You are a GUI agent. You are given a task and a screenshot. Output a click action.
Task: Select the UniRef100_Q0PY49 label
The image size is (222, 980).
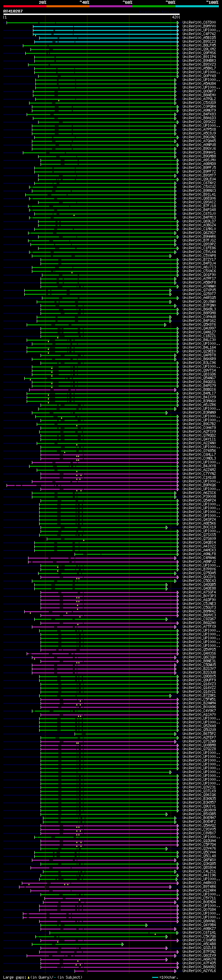coord(199,76)
